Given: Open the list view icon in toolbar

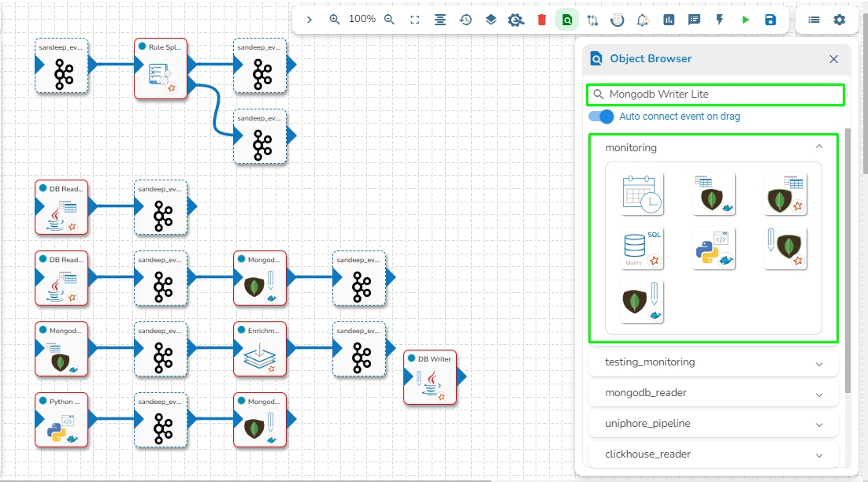Looking at the screenshot, I should tap(814, 20).
